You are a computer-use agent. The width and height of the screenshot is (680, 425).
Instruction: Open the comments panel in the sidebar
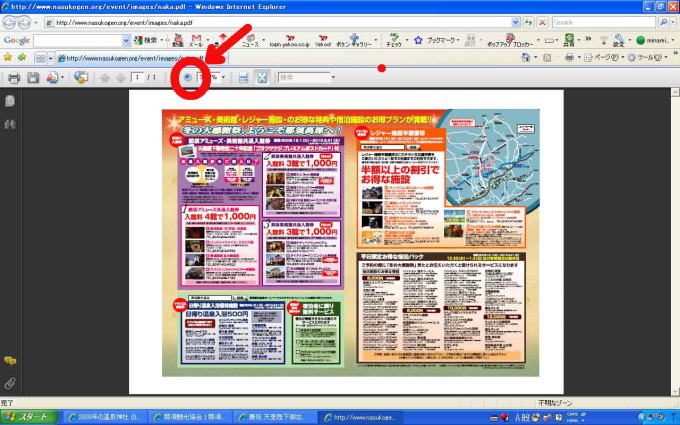click(10, 361)
